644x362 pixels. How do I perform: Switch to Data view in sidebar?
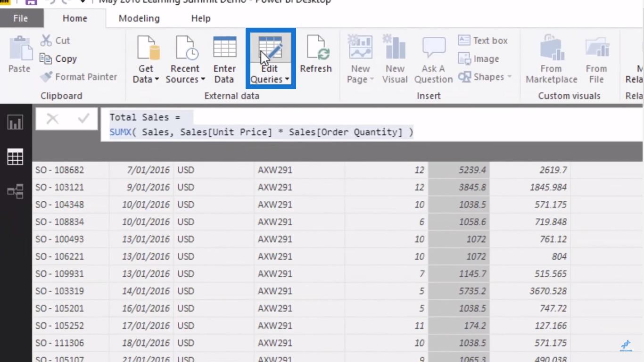pyautogui.click(x=16, y=157)
